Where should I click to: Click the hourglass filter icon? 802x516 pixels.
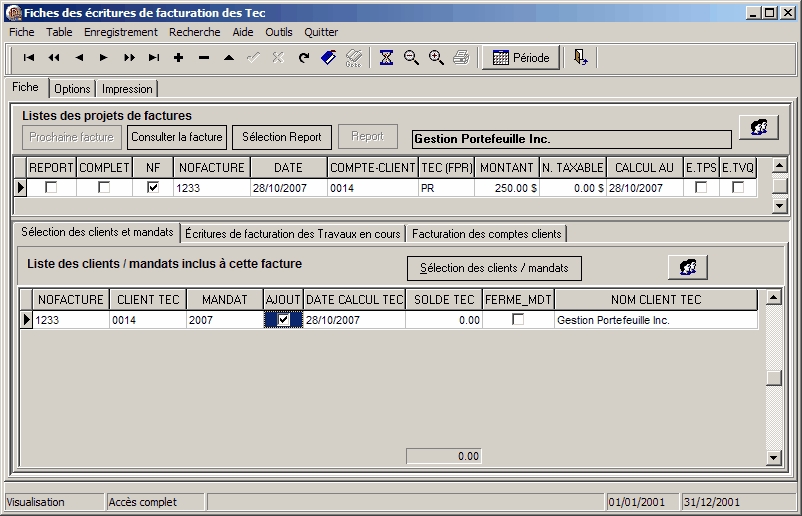click(x=386, y=58)
